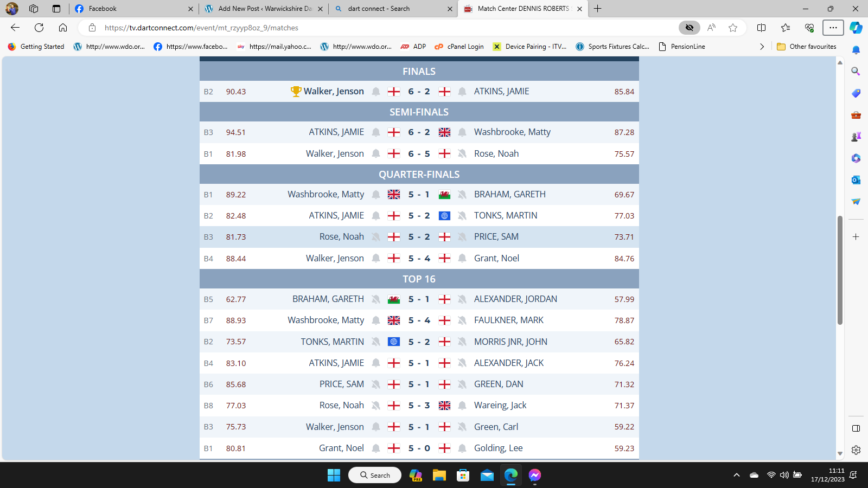Open the Copilot icon in the browser
The height and width of the screenshot is (488, 868).
[x=856, y=28]
